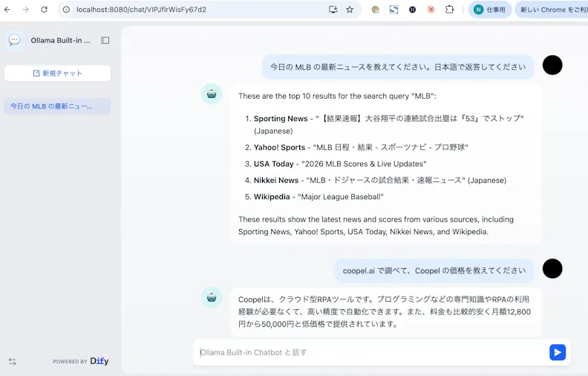
Task: Collapse the sidebar with the panel icon
Action: click(105, 40)
